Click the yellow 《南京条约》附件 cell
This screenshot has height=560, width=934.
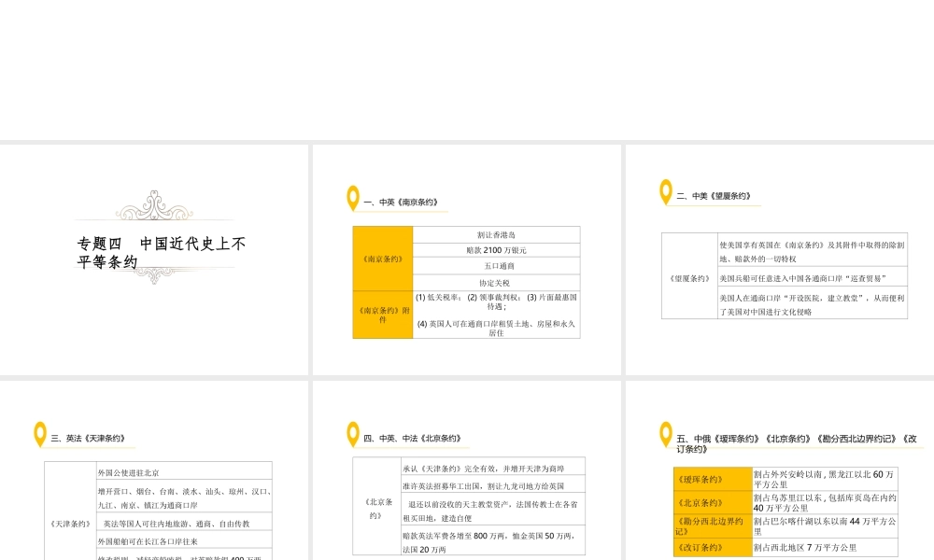pos(382,315)
